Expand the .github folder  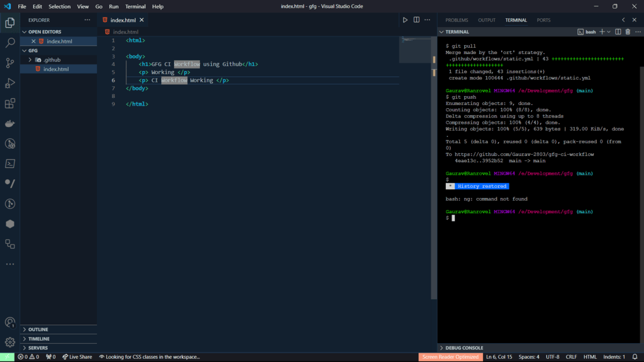(x=52, y=60)
